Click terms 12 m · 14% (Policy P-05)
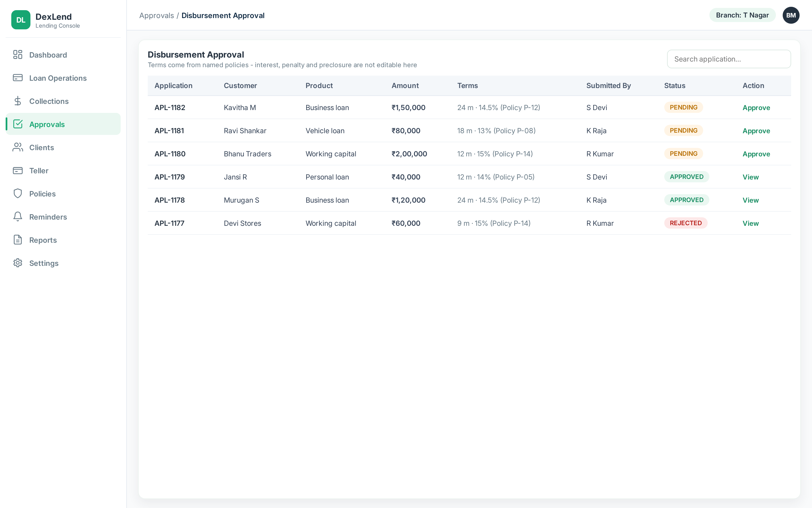 coord(496,178)
